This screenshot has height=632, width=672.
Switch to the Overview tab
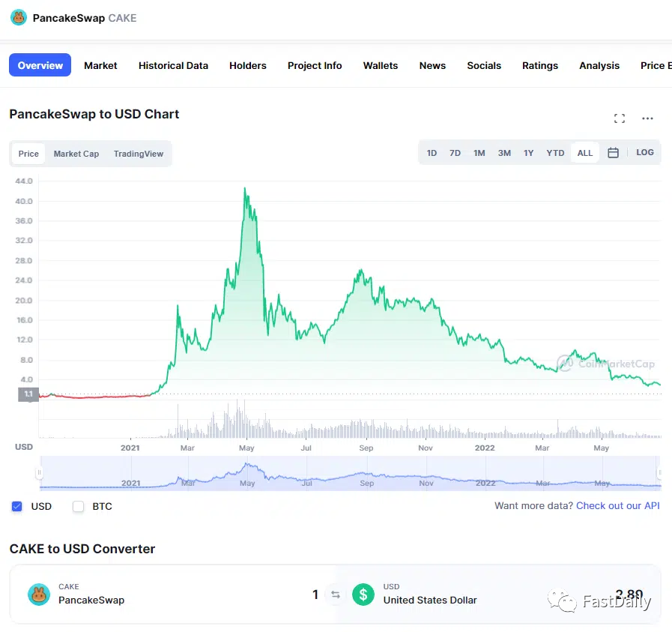[x=40, y=65]
